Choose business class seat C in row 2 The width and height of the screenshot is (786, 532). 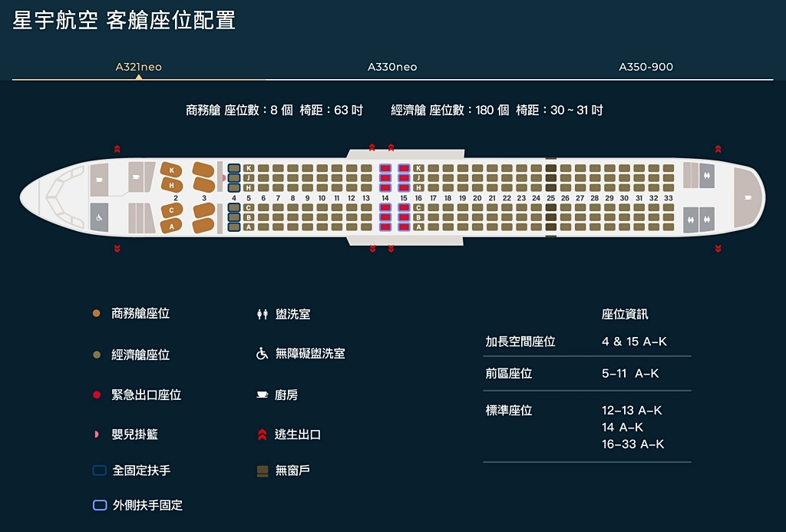point(171,210)
